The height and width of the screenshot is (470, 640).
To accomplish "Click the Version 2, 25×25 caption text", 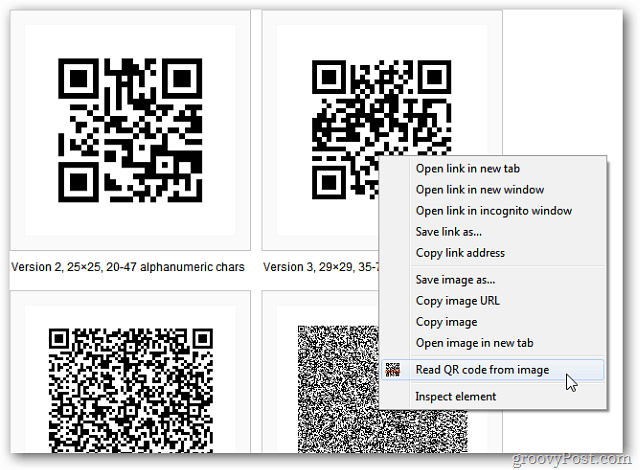I will [128, 267].
